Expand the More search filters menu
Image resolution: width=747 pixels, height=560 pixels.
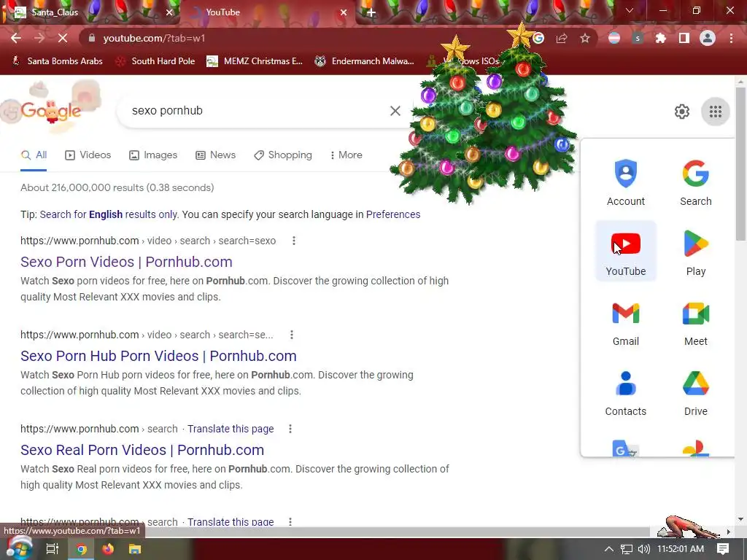(346, 155)
